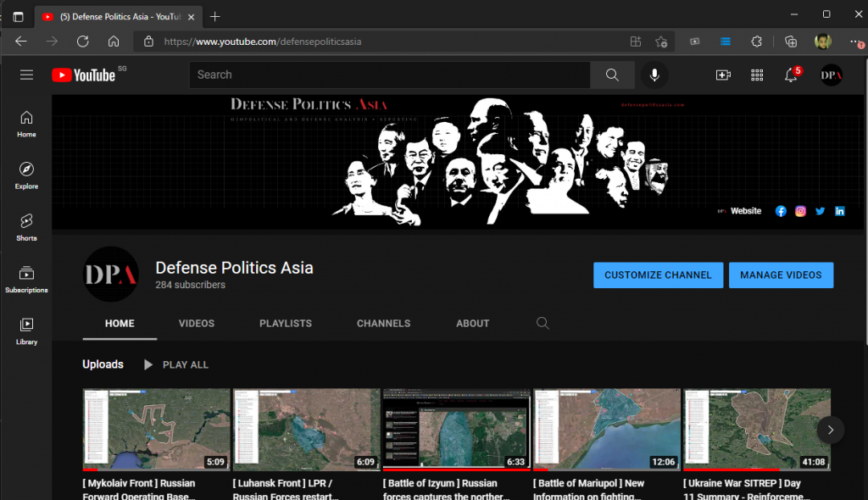This screenshot has width=868, height=500.
Task: Open the YouTube apps grid icon
Action: point(757,75)
